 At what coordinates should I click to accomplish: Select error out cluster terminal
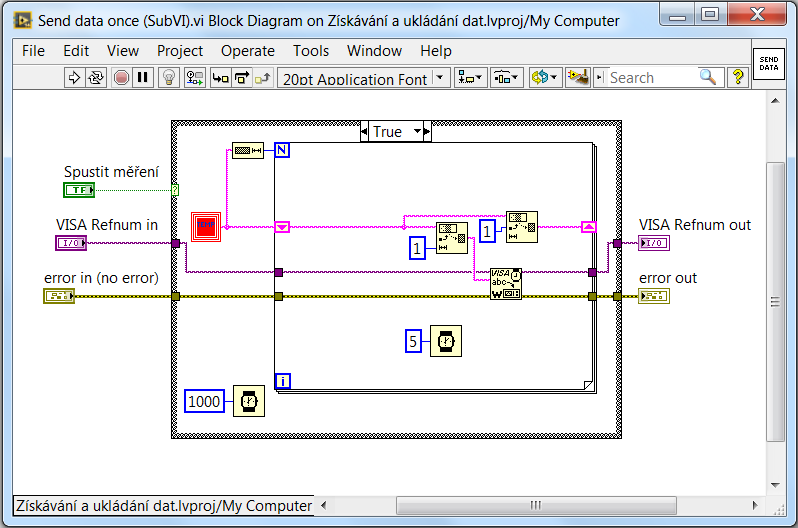[654, 296]
